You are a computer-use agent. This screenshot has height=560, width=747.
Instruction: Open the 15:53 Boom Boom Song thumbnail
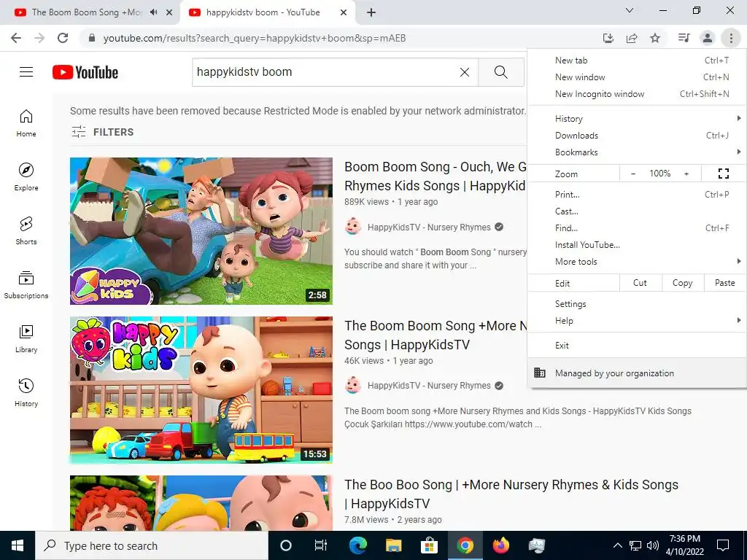(201, 390)
